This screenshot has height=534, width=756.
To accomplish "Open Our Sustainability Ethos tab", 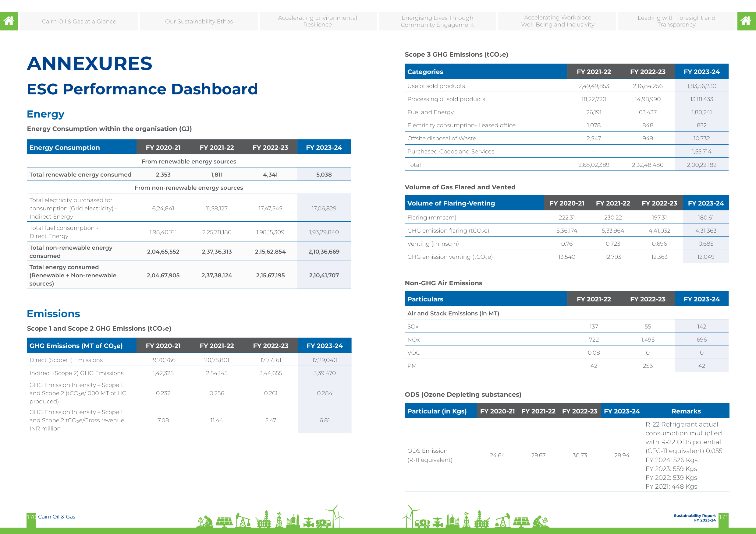I will coord(199,21).
